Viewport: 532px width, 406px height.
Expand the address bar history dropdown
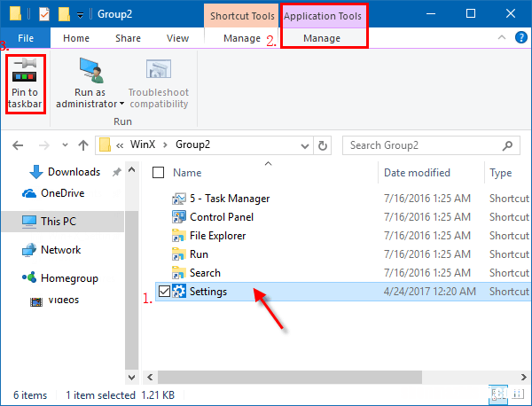click(305, 146)
